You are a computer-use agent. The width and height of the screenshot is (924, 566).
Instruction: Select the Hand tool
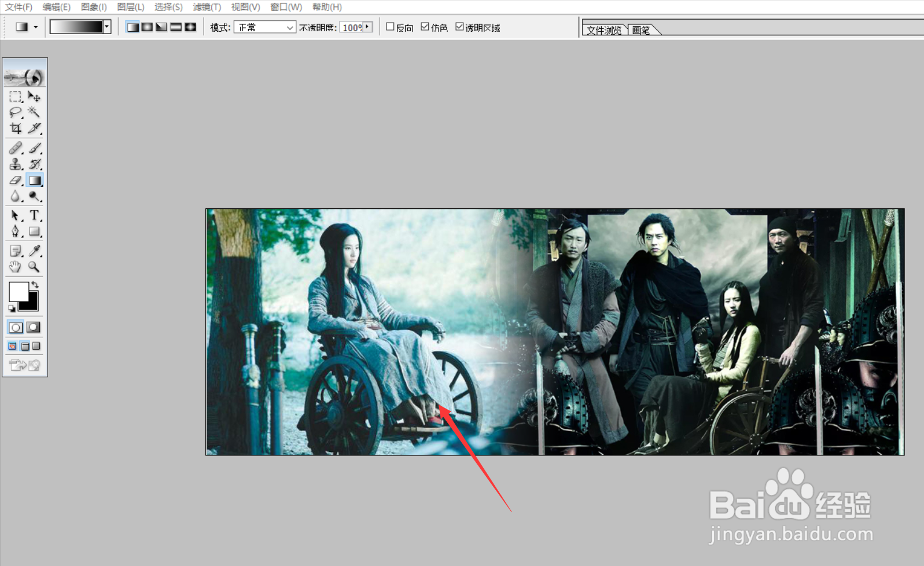tap(15, 267)
